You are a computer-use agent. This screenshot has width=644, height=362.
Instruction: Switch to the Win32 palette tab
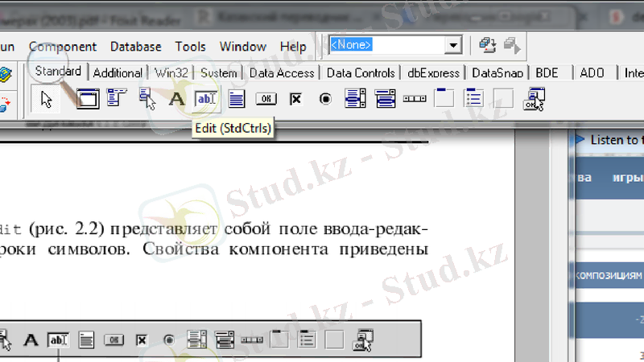(171, 73)
